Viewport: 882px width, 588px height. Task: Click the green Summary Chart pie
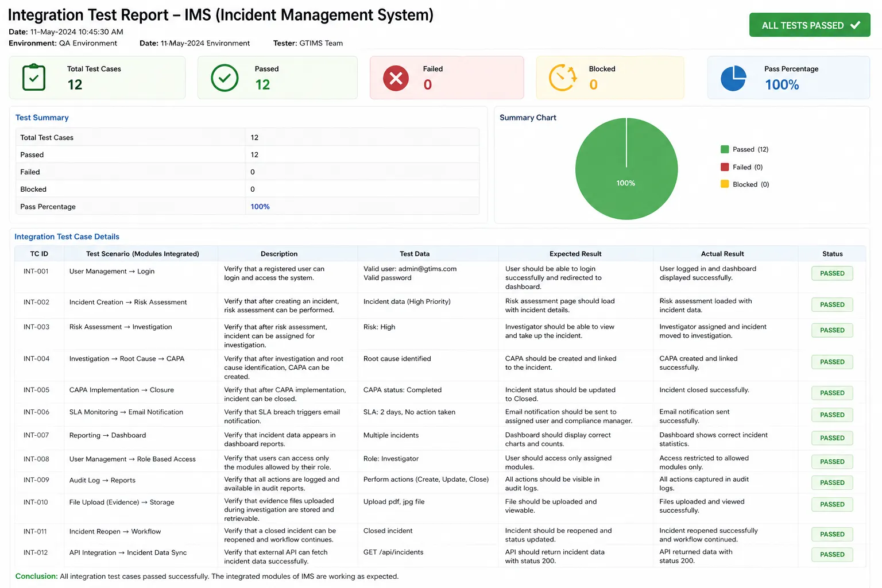(626, 169)
